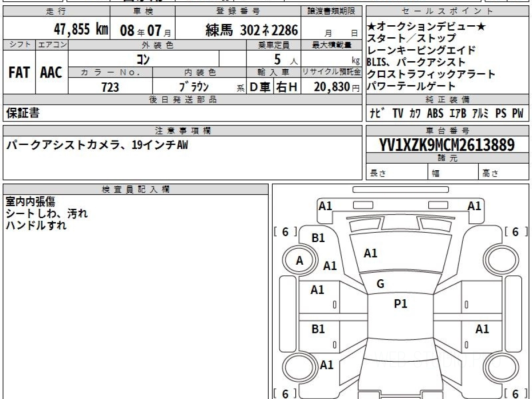Image resolution: width=532 pixels, height=399 pixels.
Task: Click the chassis number YV1XZK9MCM2613889
Action: pos(447,145)
